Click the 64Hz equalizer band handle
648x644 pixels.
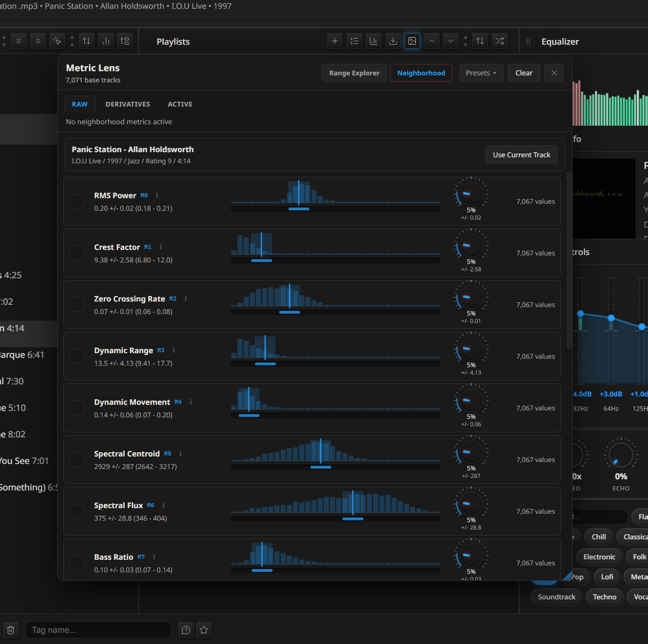(x=611, y=318)
